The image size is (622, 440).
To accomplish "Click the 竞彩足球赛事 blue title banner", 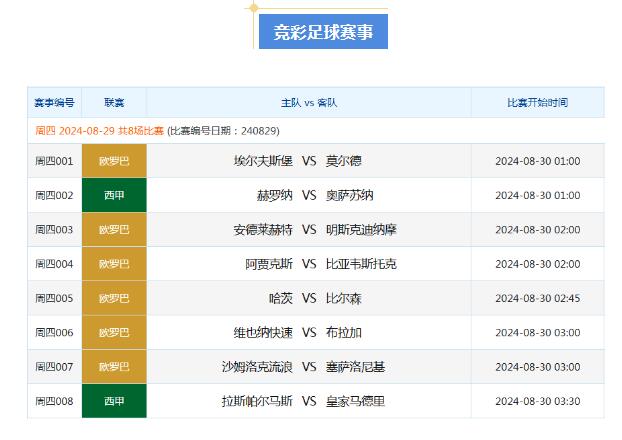I will coord(323,32).
